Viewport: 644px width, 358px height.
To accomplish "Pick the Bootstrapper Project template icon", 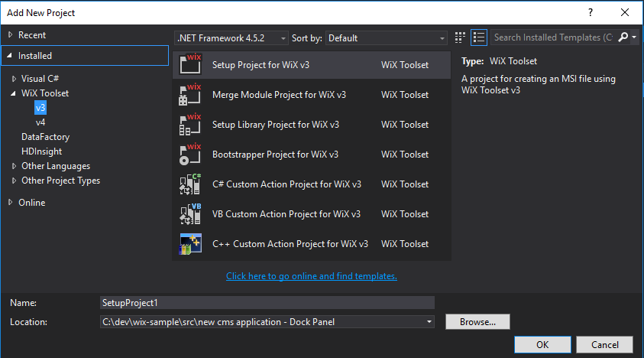I will (189, 155).
